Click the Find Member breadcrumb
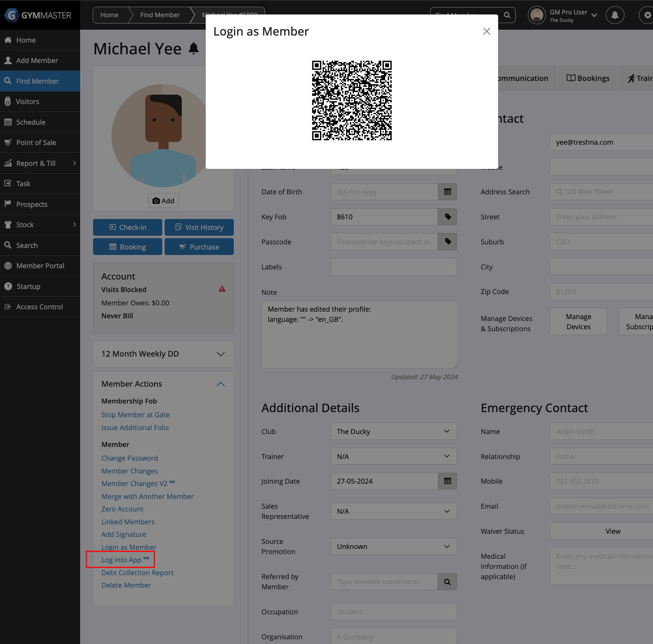Screen dimensions: 653x644 pos(160,15)
